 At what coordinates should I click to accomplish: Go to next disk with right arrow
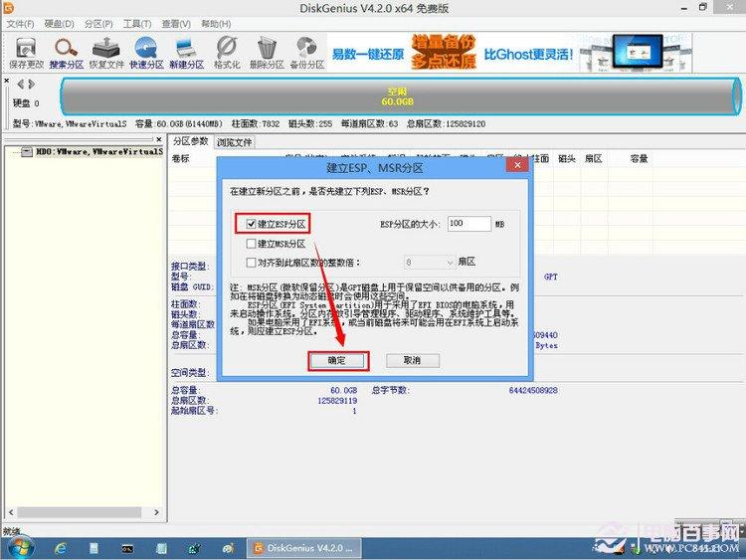pos(32,85)
